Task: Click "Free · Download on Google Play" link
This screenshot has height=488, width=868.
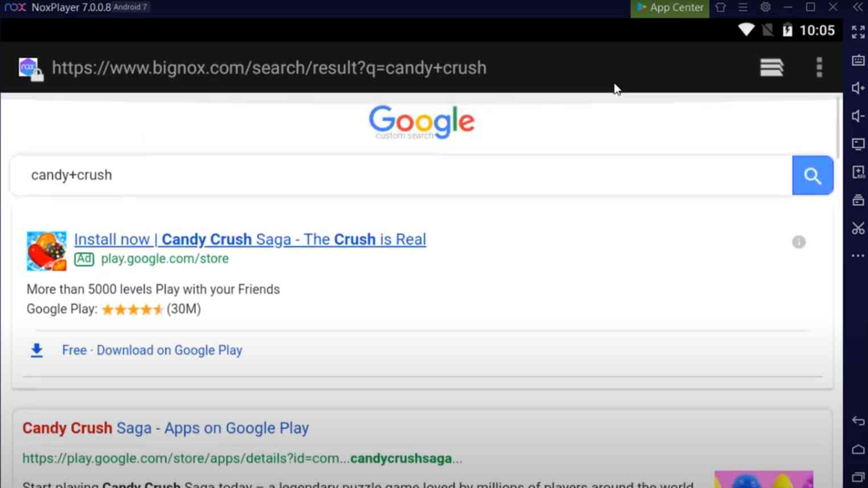Action: 152,350
